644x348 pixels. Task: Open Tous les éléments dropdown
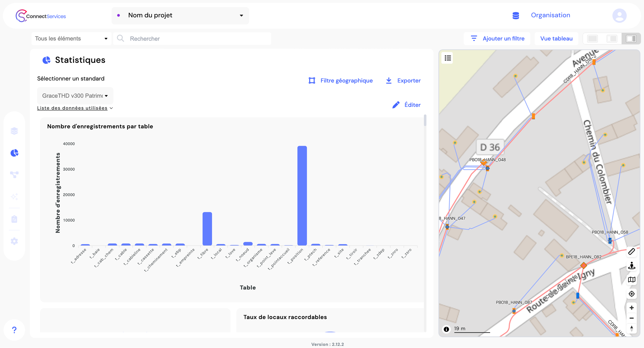[x=71, y=39]
